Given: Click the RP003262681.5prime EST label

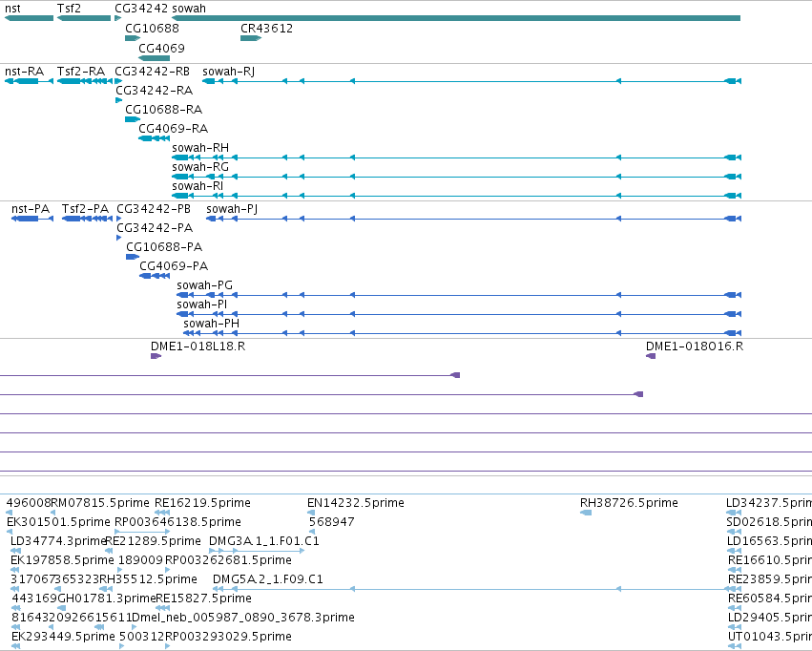Looking at the screenshot, I should [228, 560].
